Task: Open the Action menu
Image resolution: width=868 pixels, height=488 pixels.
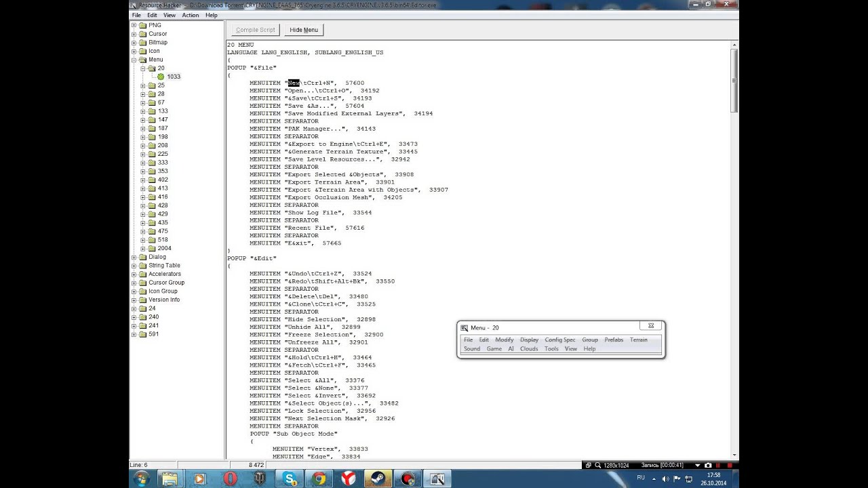Action: [191, 15]
